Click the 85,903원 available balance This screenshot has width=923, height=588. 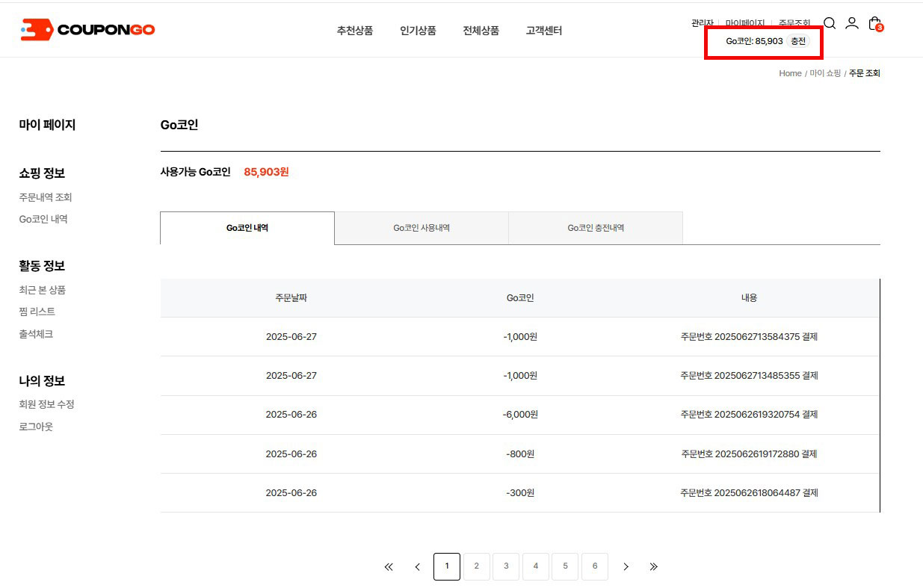point(266,172)
